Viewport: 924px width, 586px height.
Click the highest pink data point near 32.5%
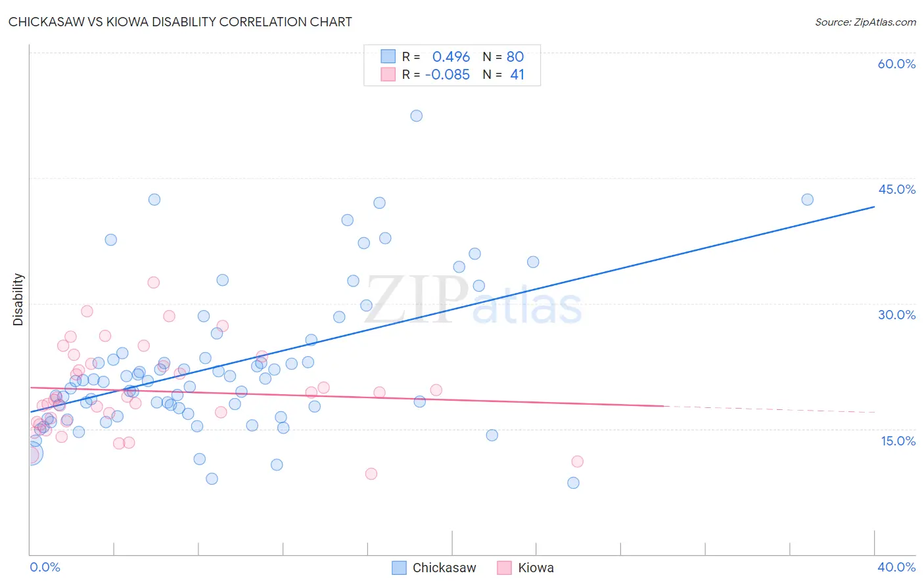tap(153, 282)
